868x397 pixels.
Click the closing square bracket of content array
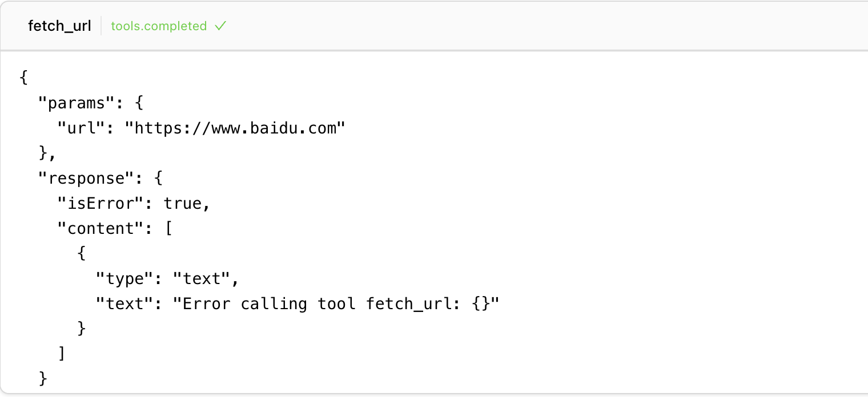(62, 354)
